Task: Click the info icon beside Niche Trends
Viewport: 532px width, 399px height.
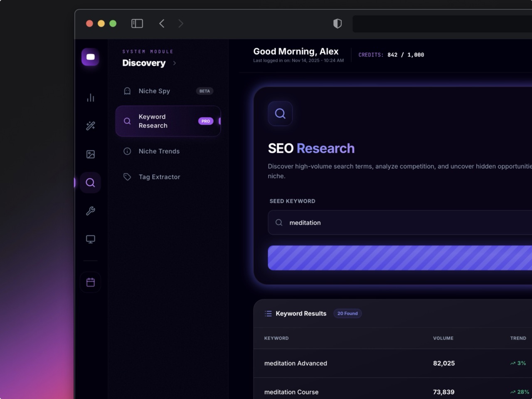Action: 127,151
